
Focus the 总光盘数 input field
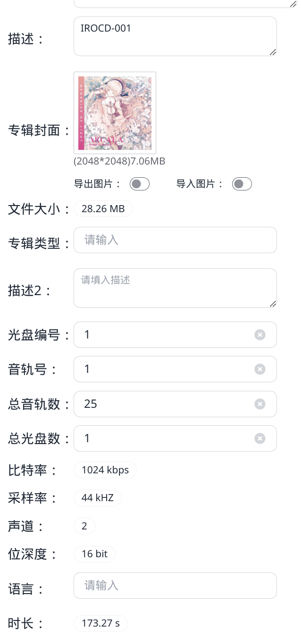click(x=165, y=438)
